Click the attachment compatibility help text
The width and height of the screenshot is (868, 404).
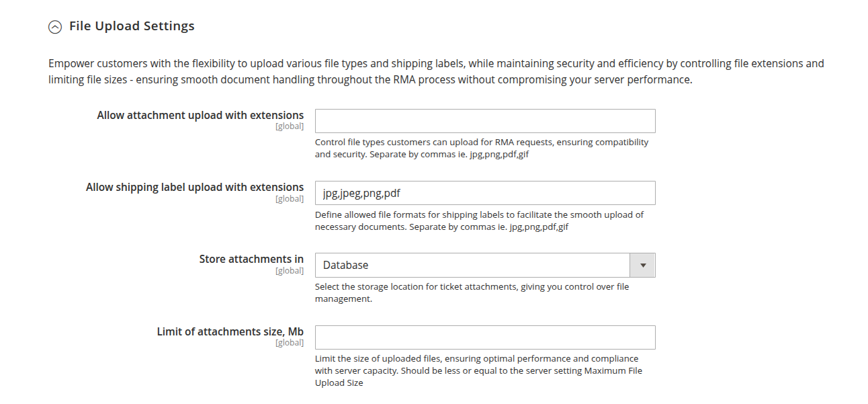coord(482,148)
